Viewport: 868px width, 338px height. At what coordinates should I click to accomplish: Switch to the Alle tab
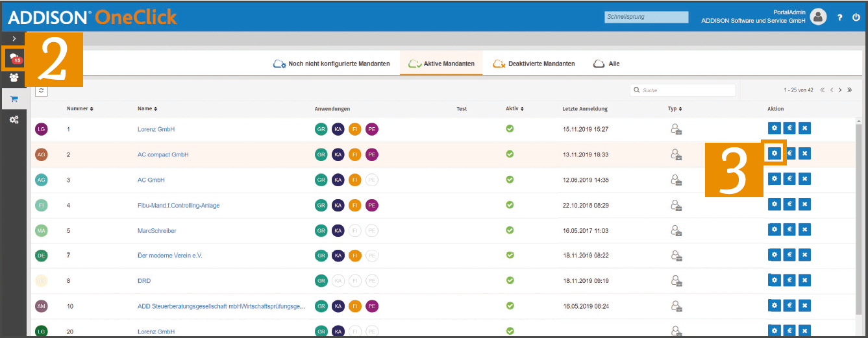click(606, 64)
